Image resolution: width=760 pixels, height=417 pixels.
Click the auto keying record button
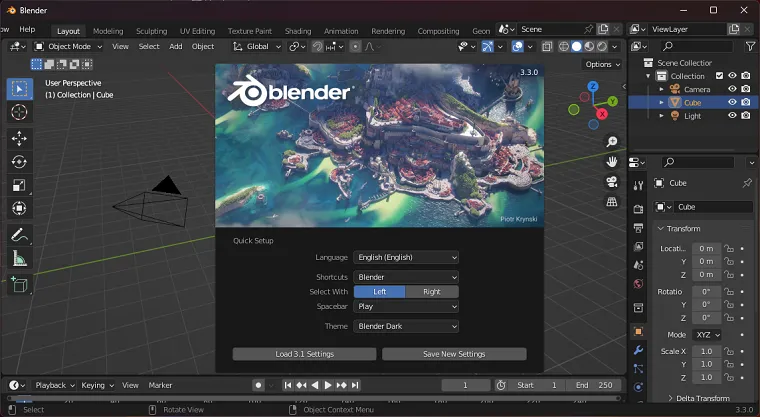[258, 385]
